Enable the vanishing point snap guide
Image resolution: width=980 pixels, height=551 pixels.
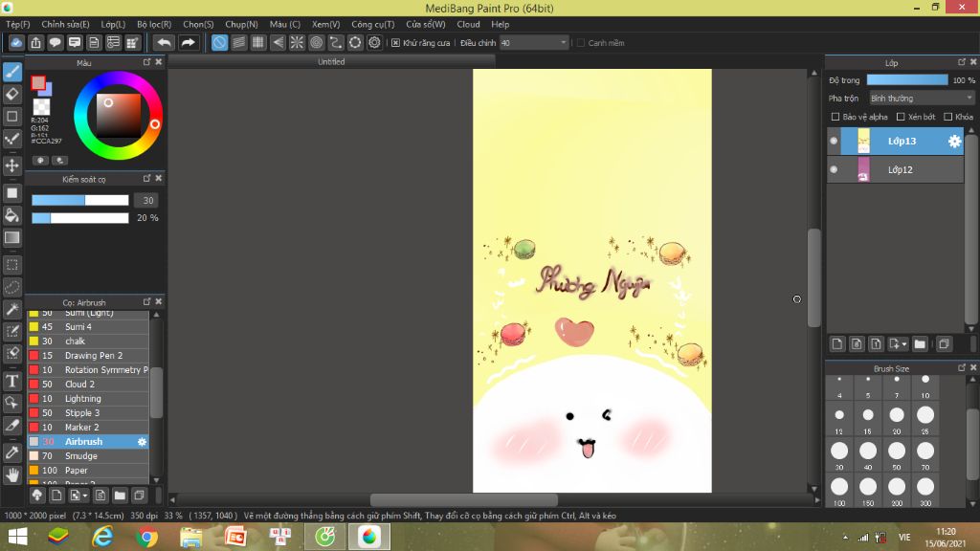click(x=278, y=42)
